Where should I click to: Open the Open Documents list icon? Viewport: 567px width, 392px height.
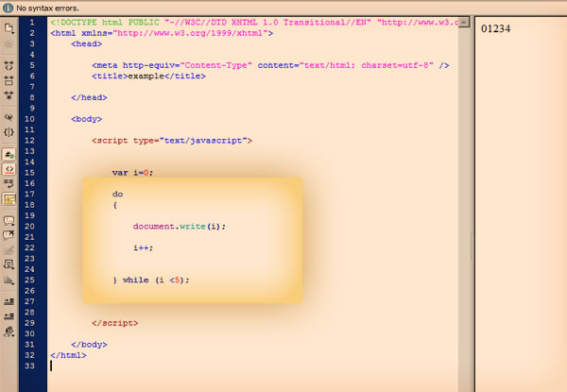pyautogui.click(x=9, y=28)
